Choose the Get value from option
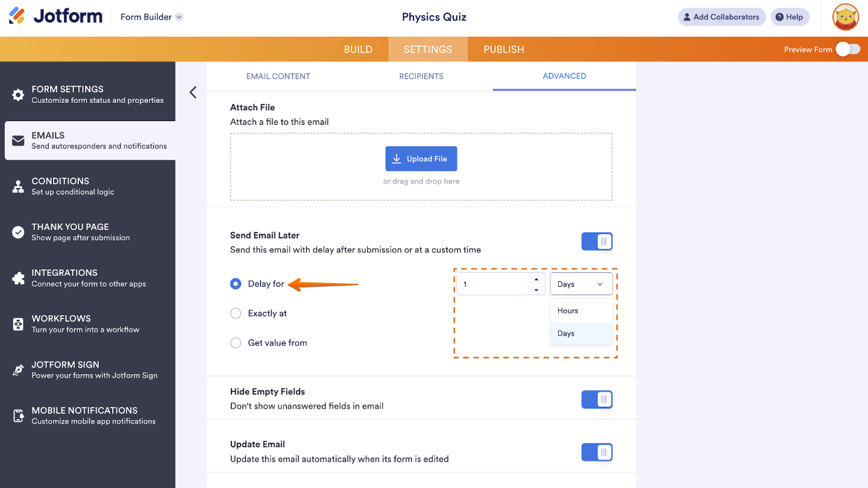This screenshot has height=488, width=868. point(236,342)
